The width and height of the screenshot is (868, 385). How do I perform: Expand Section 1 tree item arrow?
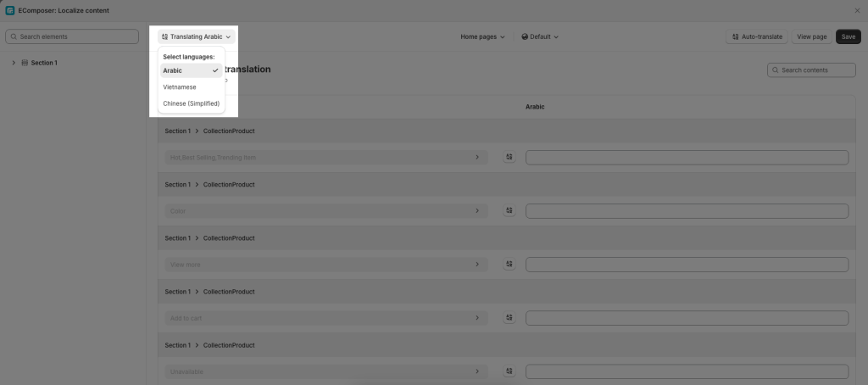tap(14, 63)
